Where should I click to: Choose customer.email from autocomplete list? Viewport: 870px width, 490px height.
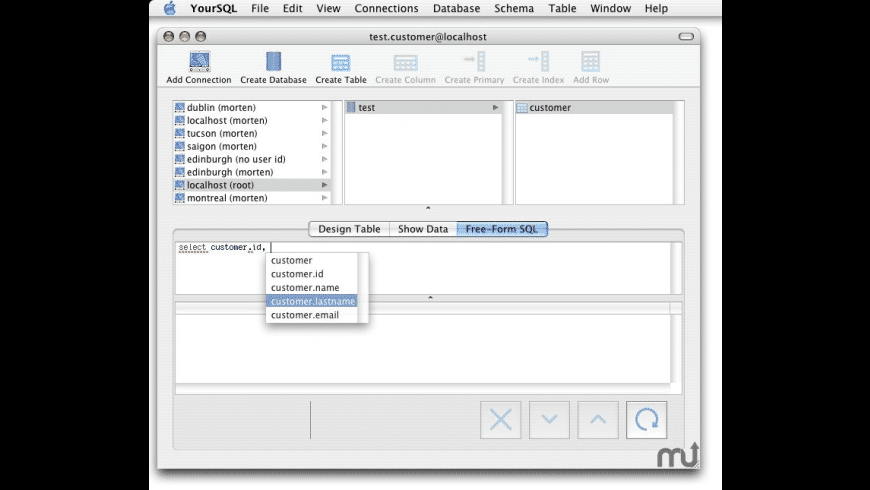coord(312,315)
